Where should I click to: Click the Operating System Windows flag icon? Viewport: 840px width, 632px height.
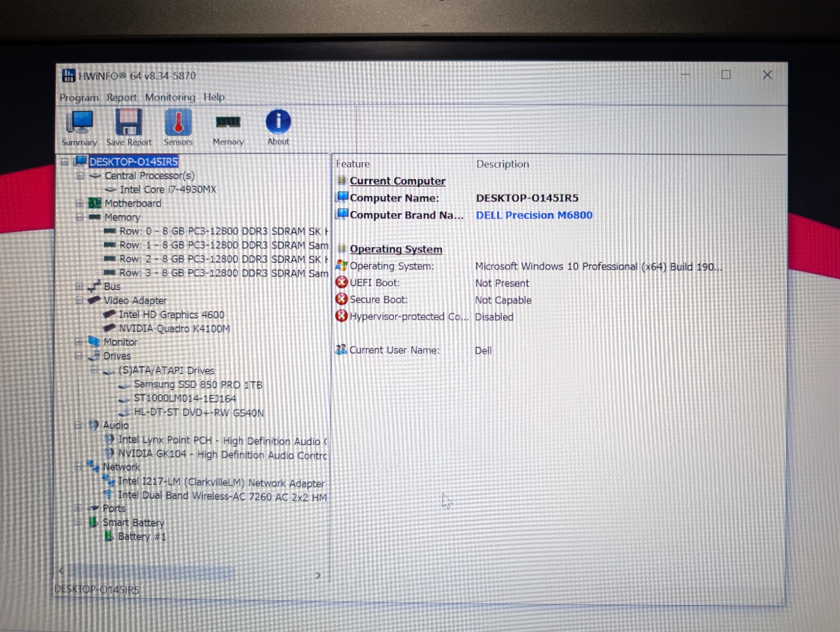tap(342, 266)
